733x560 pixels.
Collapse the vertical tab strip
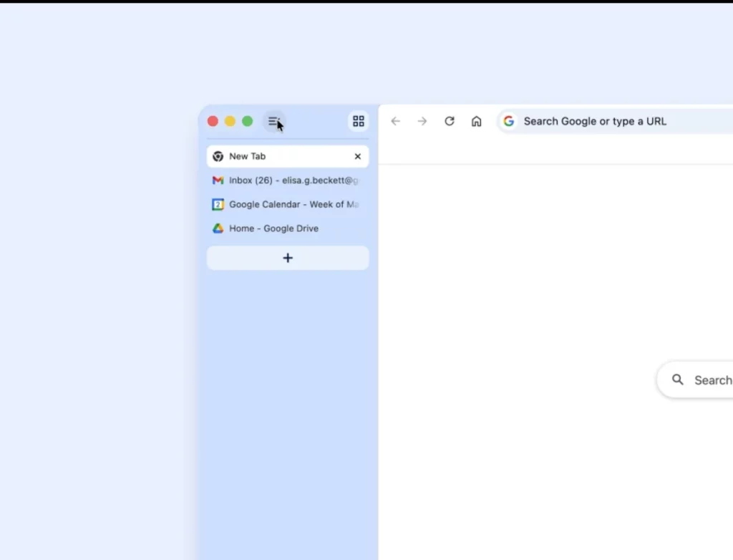(273, 121)
